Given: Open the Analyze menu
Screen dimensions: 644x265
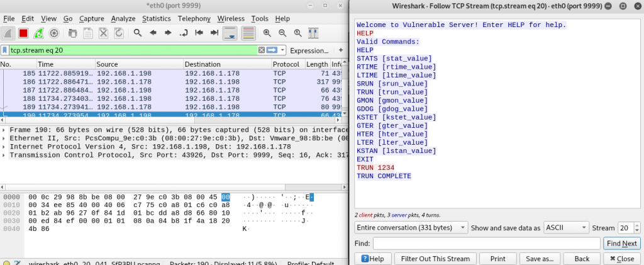Looking at the screenshot, I should click(x=123, y=18).
